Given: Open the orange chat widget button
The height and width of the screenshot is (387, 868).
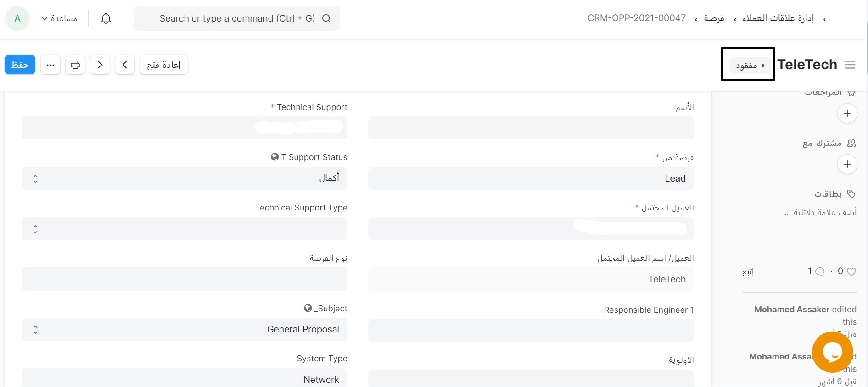Looking at the screenshot, I should (x=833, y=352).
